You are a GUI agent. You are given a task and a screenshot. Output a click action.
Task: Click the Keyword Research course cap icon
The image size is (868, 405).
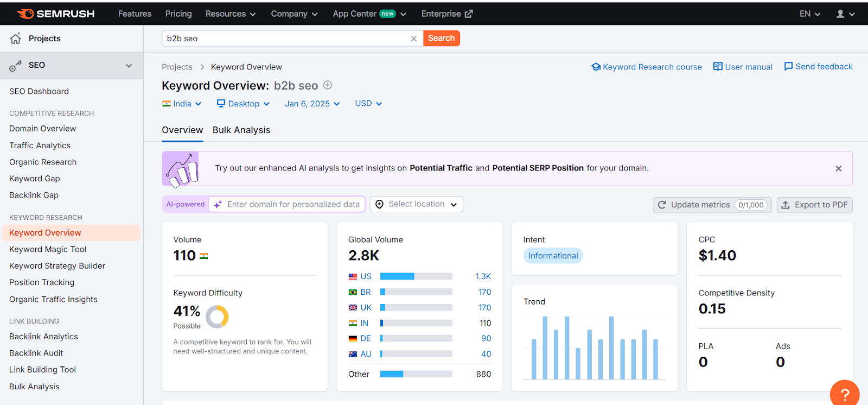coord(596,67)
